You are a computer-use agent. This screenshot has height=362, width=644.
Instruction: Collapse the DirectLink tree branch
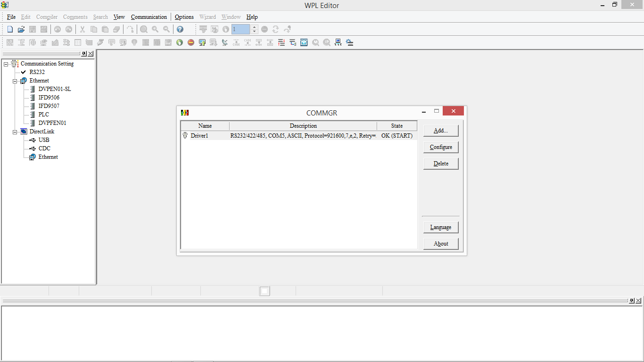tap(15, 132)
